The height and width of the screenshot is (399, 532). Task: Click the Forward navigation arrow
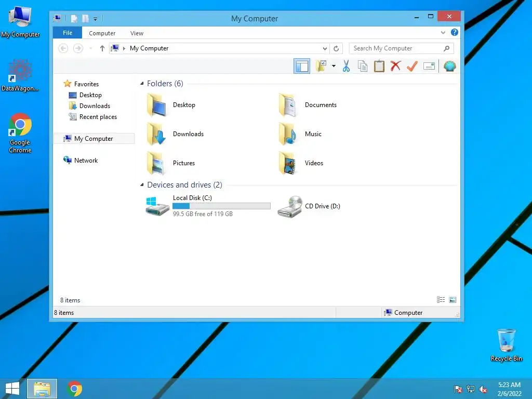coord(78,48)
